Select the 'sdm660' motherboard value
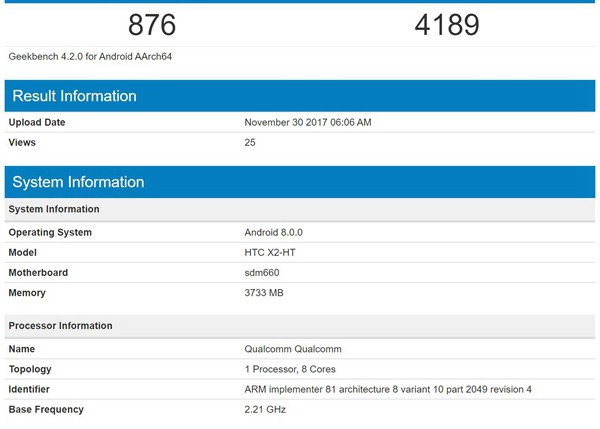This screenshot has height=429, width=600. (262, 272)
